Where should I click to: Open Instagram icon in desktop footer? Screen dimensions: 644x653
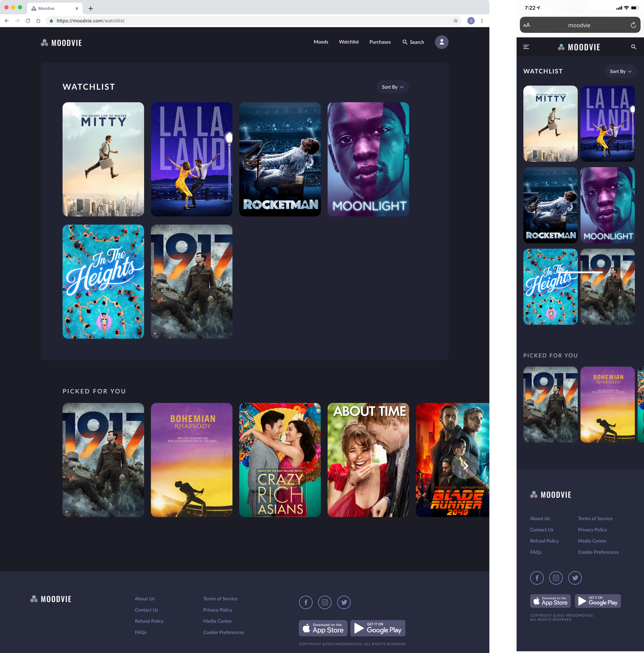tap(325, 602)
